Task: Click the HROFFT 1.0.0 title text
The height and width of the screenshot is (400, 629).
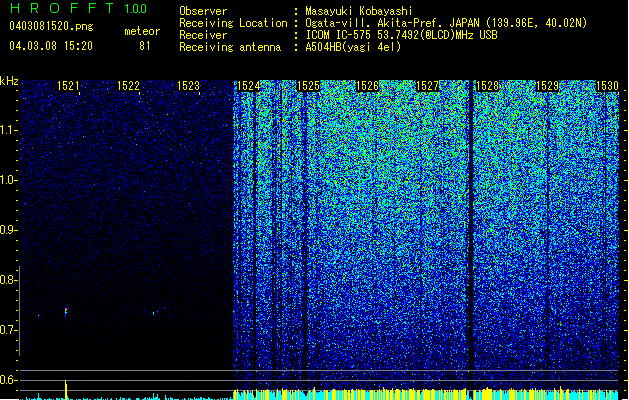Action: (x=78, y=8)
